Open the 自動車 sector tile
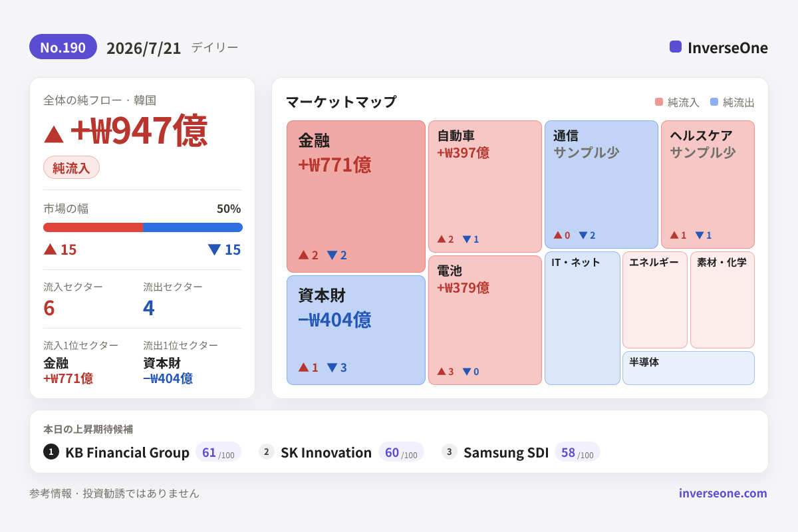Viewport: 798px width, 532px height. point(485,186)
